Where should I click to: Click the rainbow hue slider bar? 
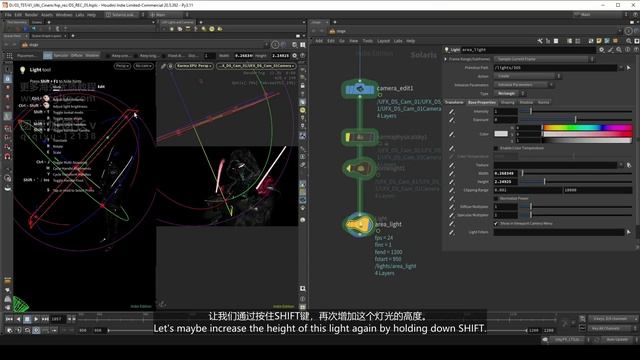click(x=587, y=128)
